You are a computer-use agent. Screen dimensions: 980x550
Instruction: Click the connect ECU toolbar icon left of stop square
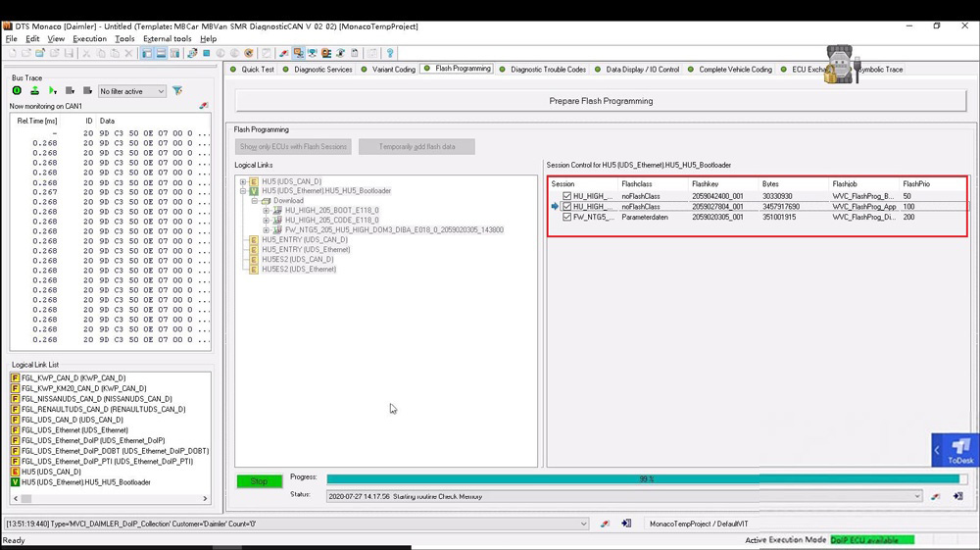click(192, 53)
